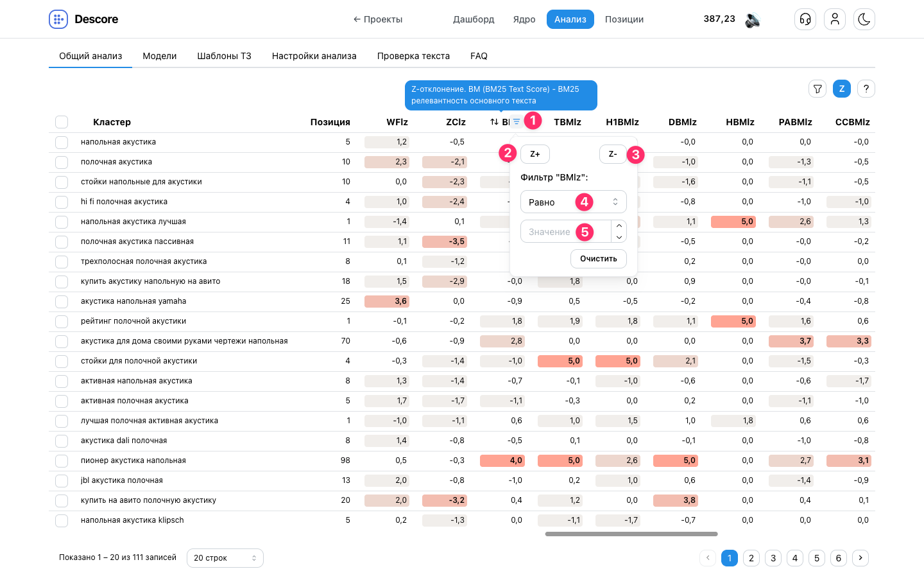
Task: Select checkbox for 'hi fi полочная акустика'
Action: pos(62,202)
